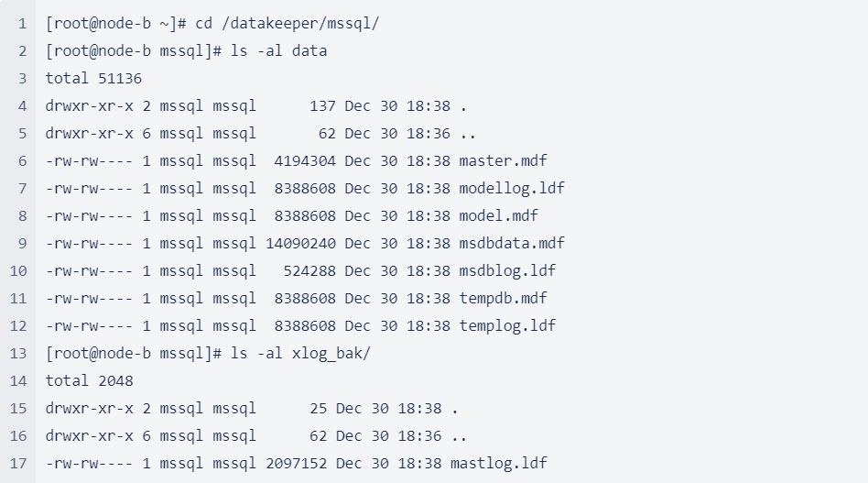Select line number 17 in gutter
The height and width of the screenshot is (483, 868).
coord(18,464)
